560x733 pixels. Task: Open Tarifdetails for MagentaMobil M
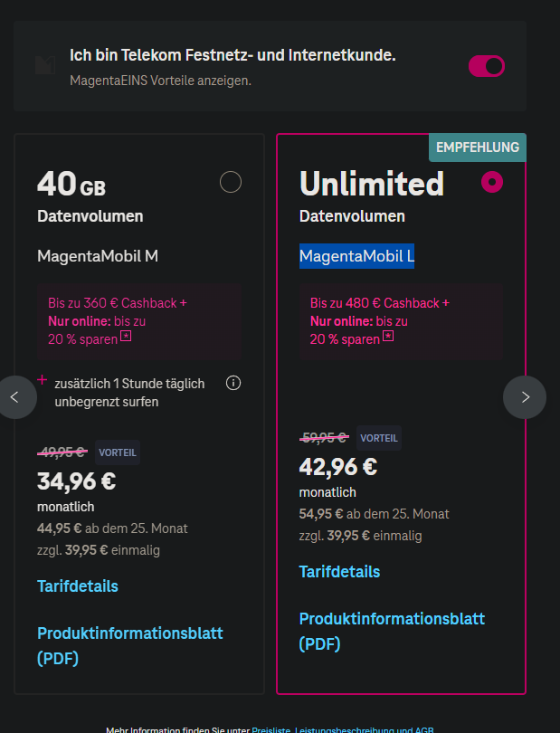[78, 586]
